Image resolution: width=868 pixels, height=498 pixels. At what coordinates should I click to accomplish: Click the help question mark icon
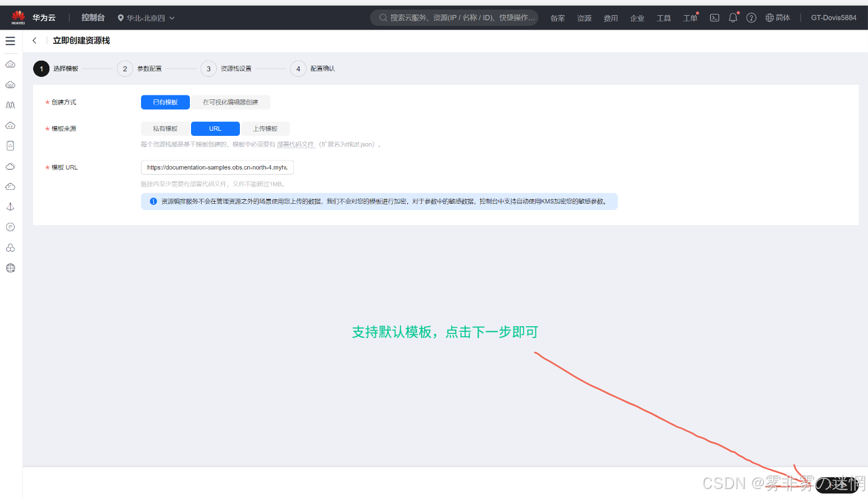pyautogui.click(x=751, y=18)
